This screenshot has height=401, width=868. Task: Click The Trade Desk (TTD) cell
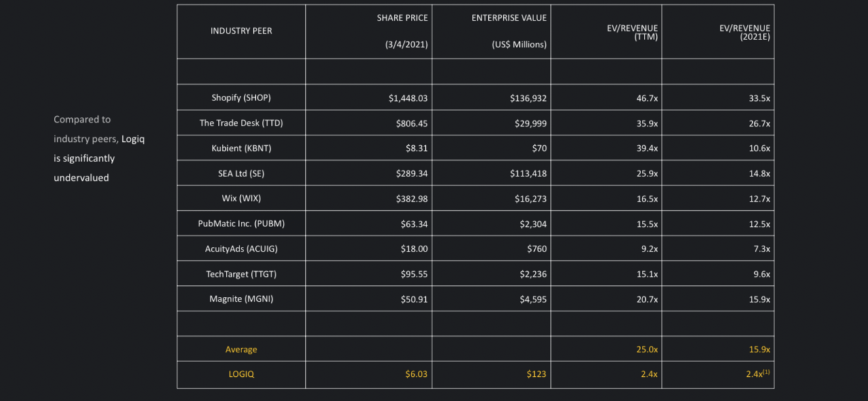pos(241,123)
